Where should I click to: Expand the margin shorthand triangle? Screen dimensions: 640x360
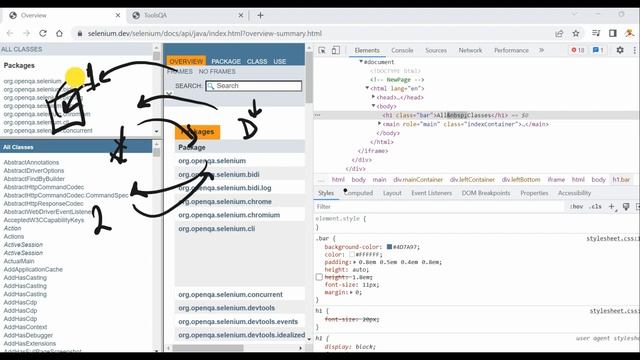tap(351, 292)
